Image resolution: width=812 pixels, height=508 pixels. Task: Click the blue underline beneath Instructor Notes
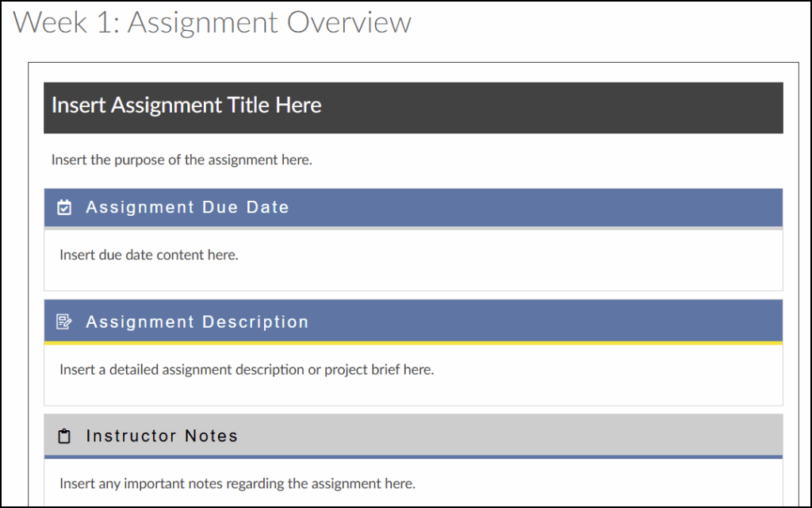click(x=412, y=455)
